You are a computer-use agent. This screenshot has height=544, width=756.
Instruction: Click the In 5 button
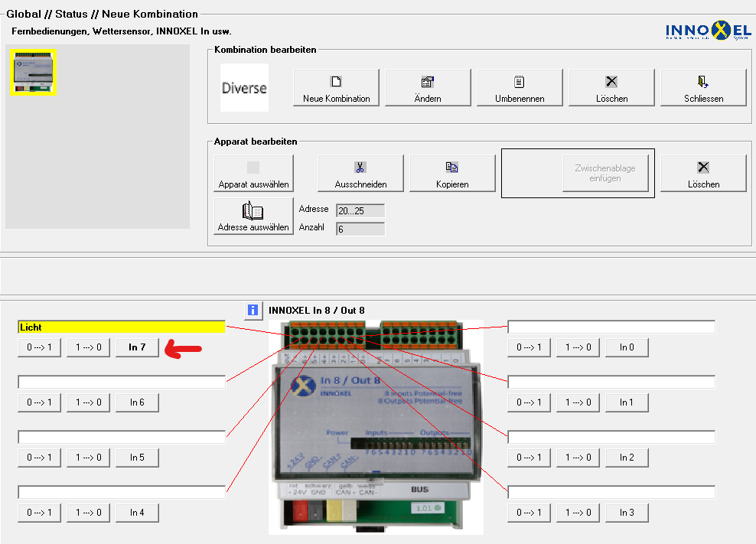coord(137,458)
